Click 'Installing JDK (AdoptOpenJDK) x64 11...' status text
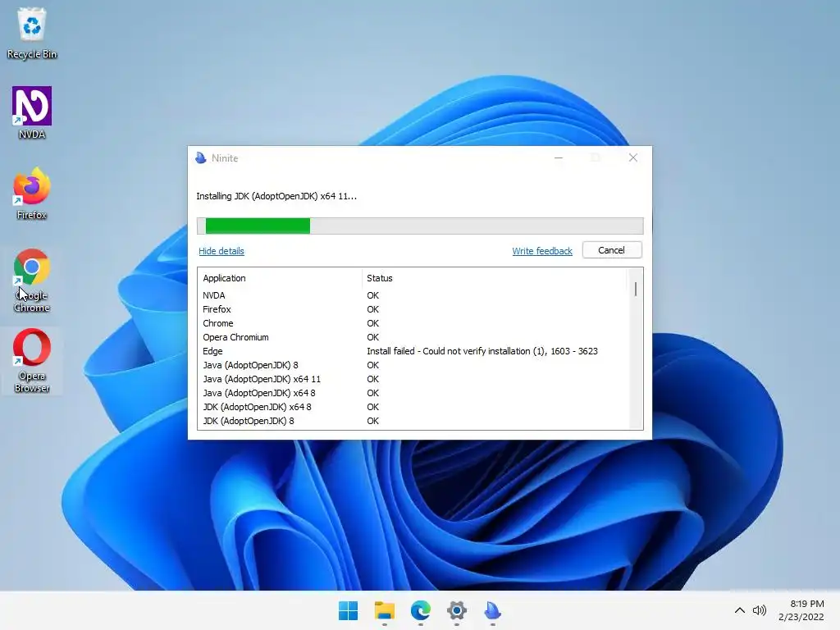Screen dimensions: 840x630 click(x=276, y=196)
